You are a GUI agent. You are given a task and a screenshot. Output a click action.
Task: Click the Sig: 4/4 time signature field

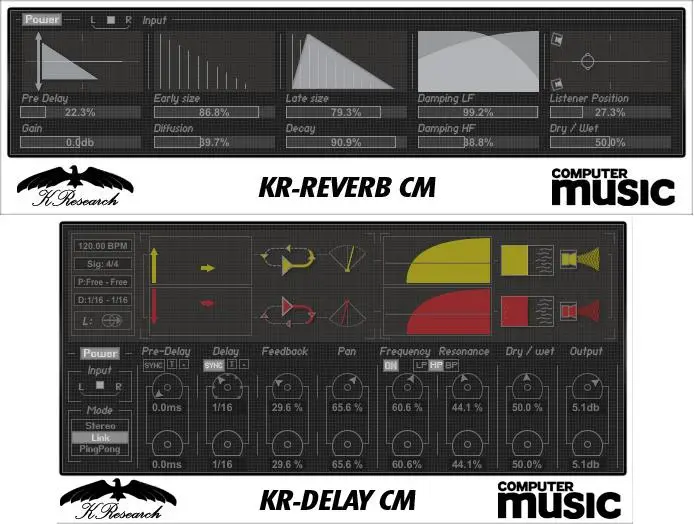click(103, 264)
